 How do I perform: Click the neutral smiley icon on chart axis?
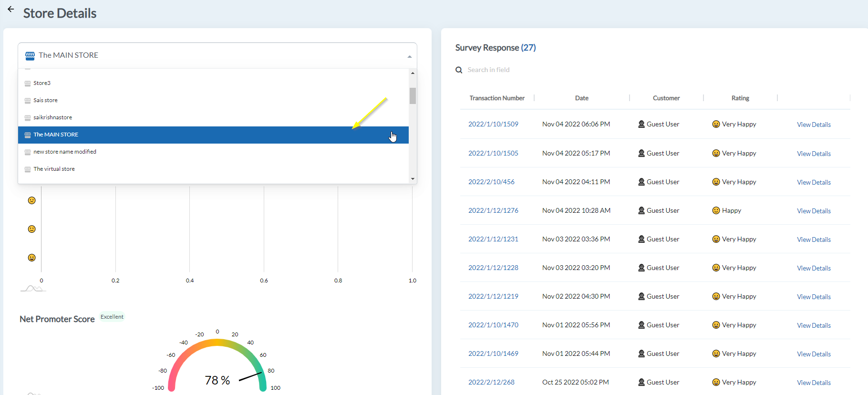32,229
